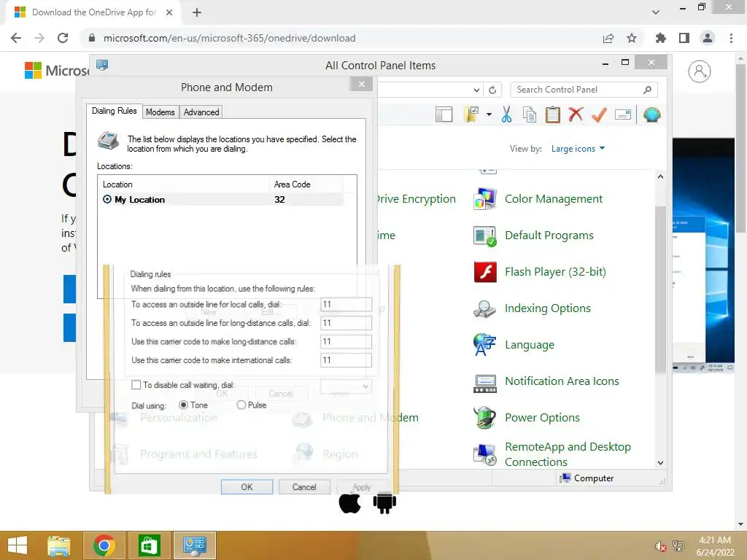Viewport: 747px width, 560px height.
Task: Click the solid Cancel button beside OK
Action: pyautogui.click(x=304, y=486)
